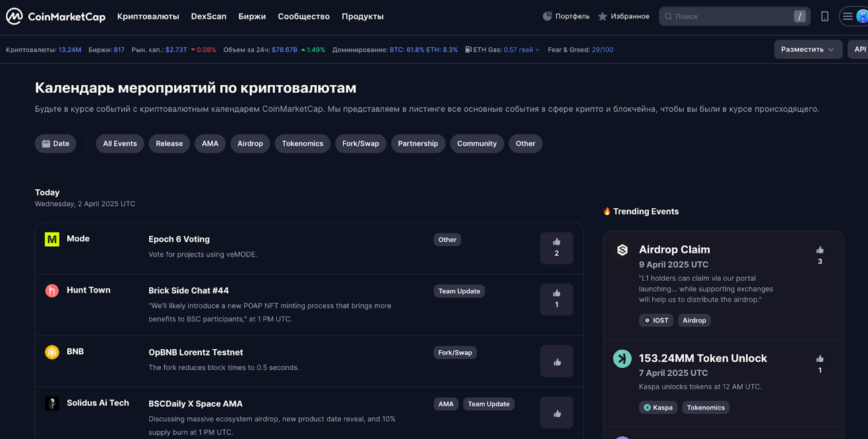Click the BTC: 61.8% dominance value
Screen dimensions: 868x439
coord(407,50)
